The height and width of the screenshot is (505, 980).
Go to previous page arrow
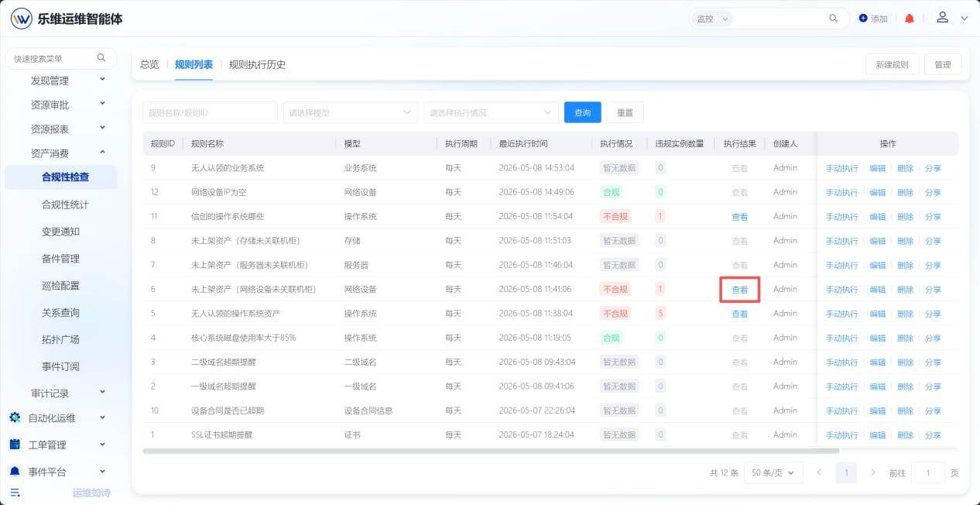pos(819,472)
